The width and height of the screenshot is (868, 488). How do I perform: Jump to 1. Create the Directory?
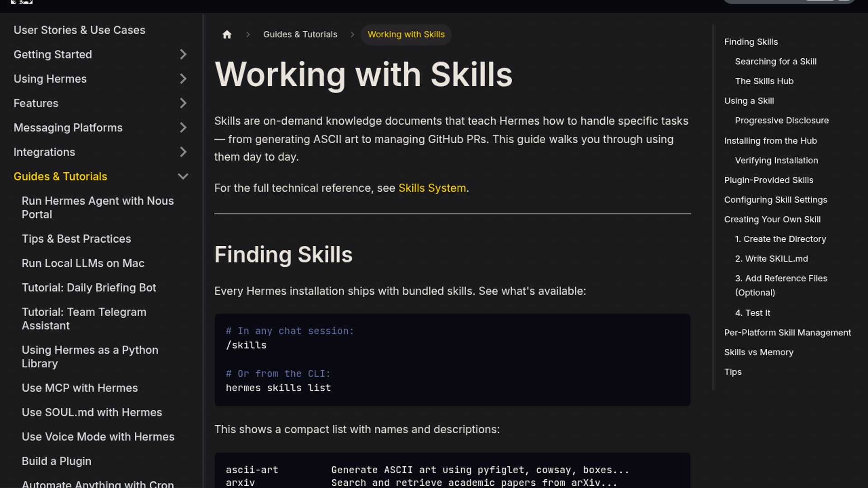[781, 239]
